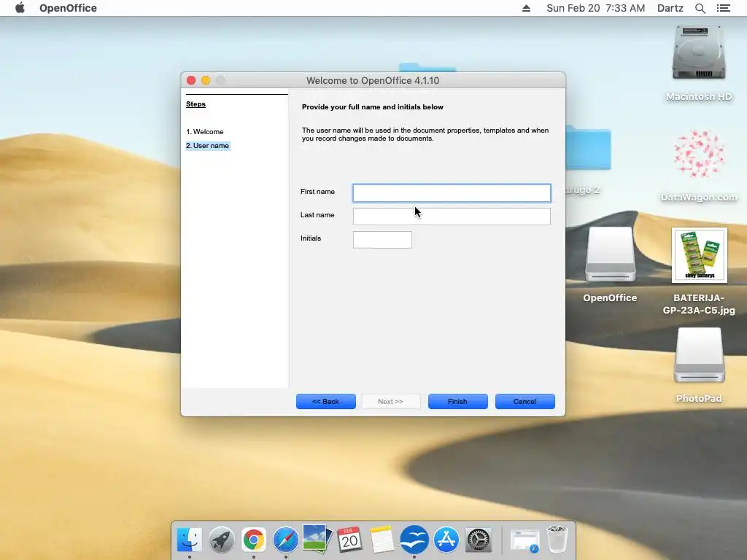This screenshot has height=560, width=747.
Task: Open the App Store from Dock
Action: (x=446, y=540)
